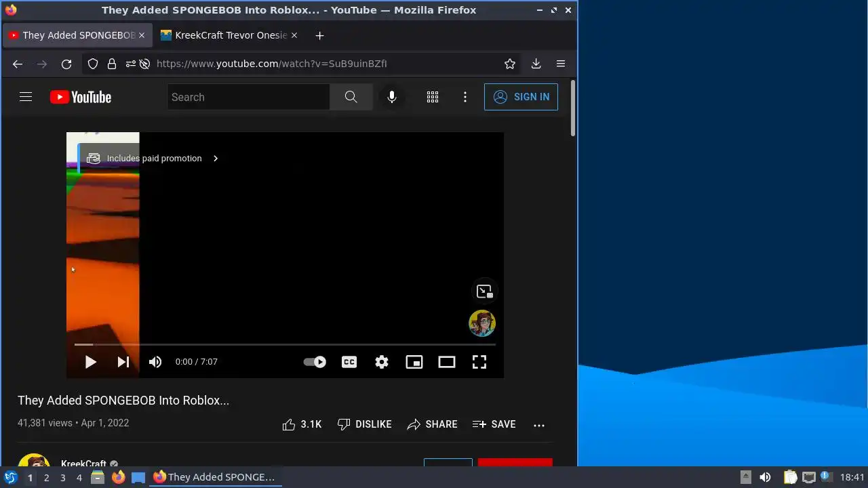Click the SIGN IN button
The height and width of the screenshot is (488, 868).
point(521,97)
